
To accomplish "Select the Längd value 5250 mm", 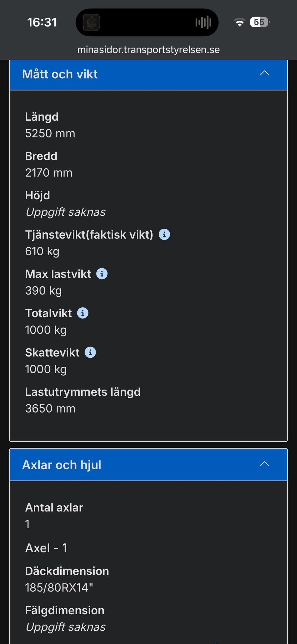I will [50, 133].
